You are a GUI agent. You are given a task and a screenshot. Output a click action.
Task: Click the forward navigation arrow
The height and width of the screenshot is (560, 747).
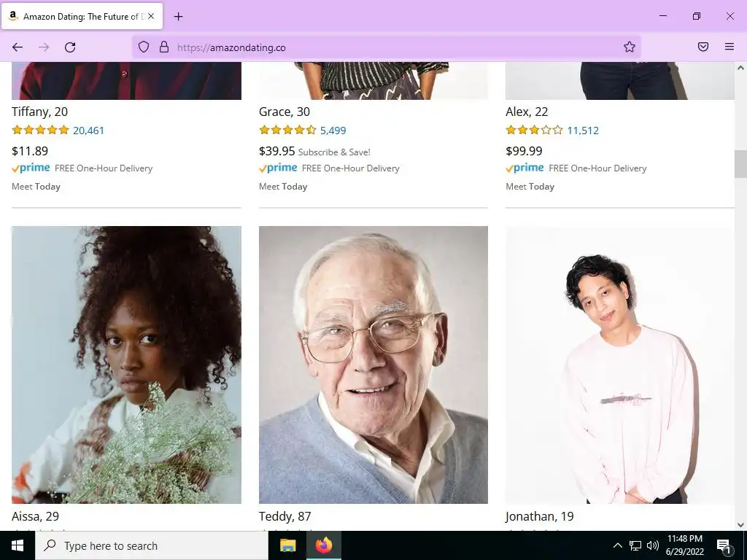tap(44, 47)
